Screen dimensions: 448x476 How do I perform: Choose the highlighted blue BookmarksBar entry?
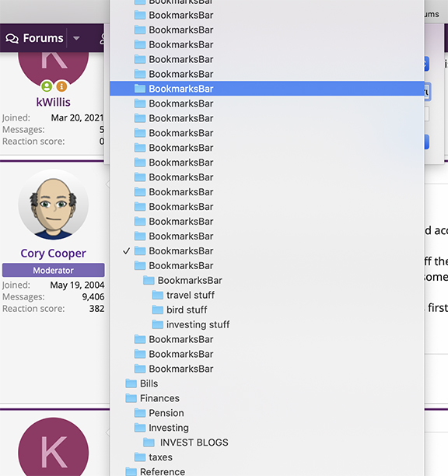267,89
